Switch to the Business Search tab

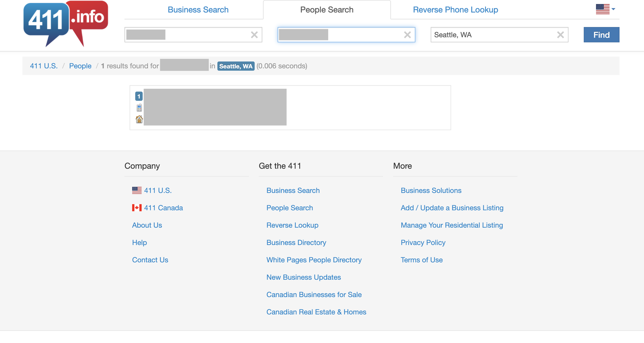(x=198, y=10)
